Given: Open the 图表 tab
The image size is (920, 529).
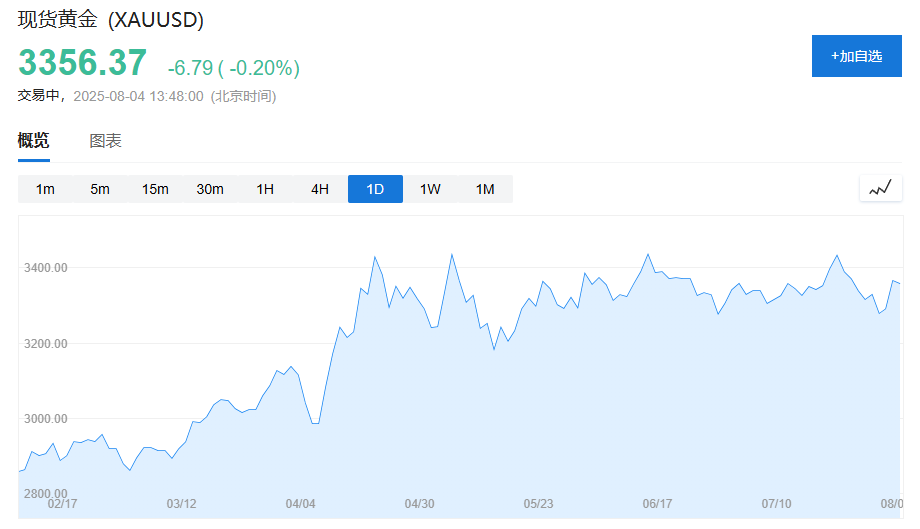Looking at the screenshot, I should [x=106, y=141].
